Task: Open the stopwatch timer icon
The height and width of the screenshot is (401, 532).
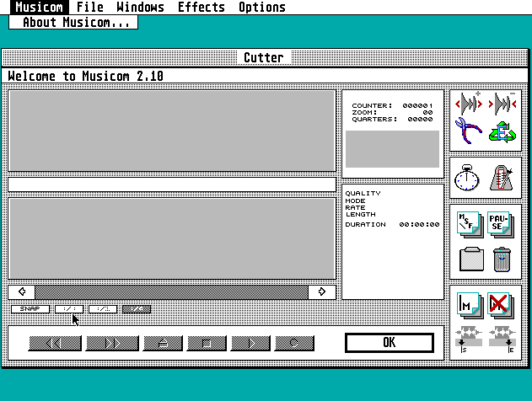Action: [467, 178]
